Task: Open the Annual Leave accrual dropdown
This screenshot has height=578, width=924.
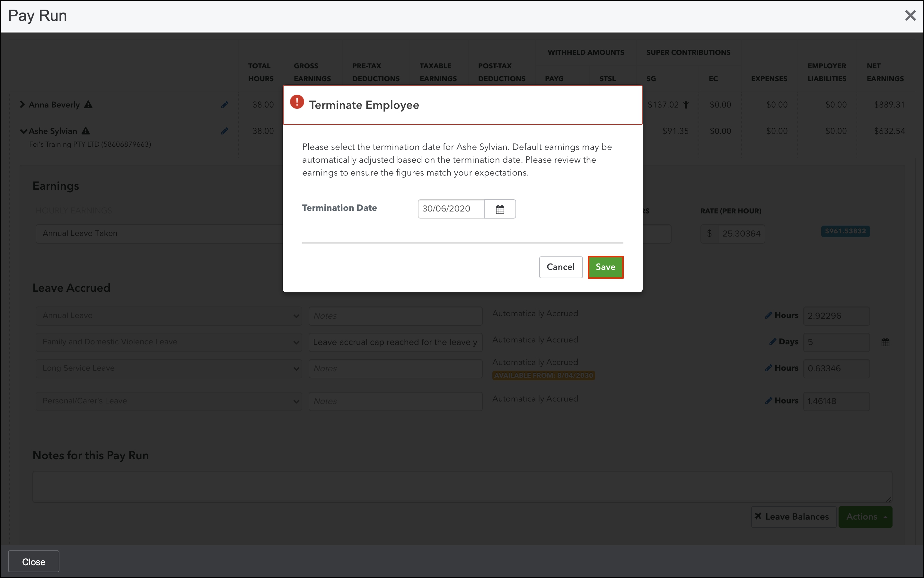Action: point(168,316)
